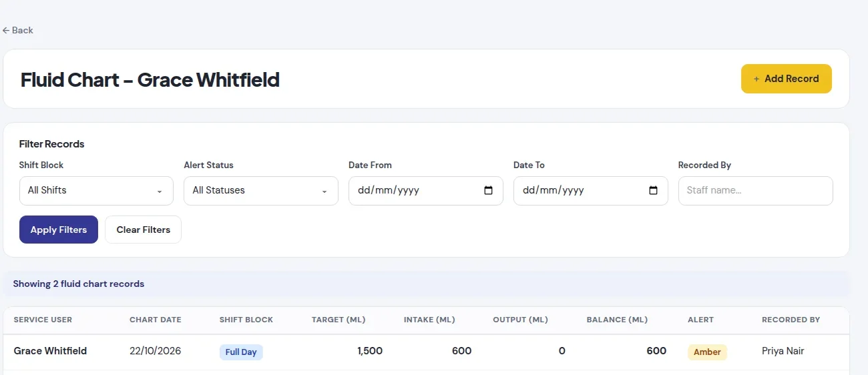Expand the All Shifts dropdown arrow
The width and height of the screenshot is (868, 375).
click(x=160, y=192)
